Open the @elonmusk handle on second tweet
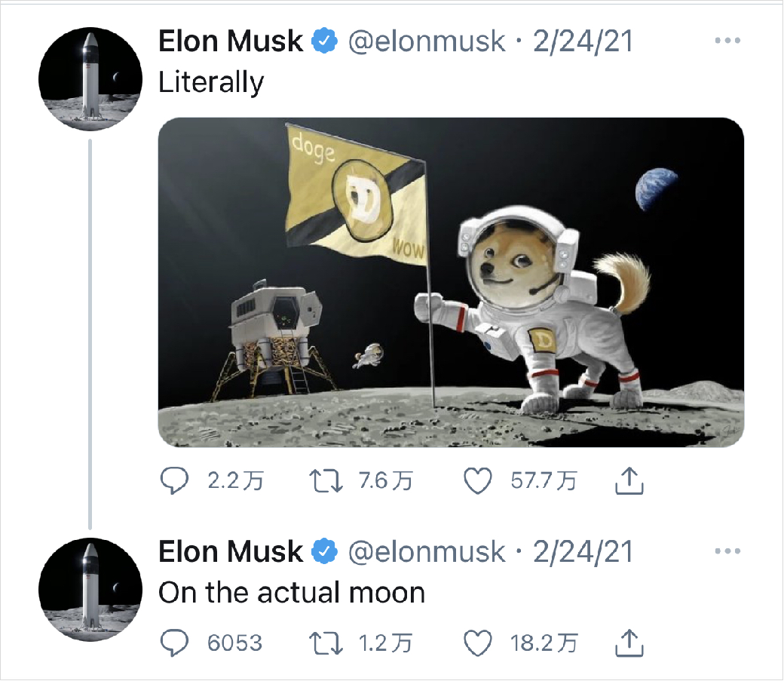Viewport: 784px width, 681px height. tap(426, 552)
